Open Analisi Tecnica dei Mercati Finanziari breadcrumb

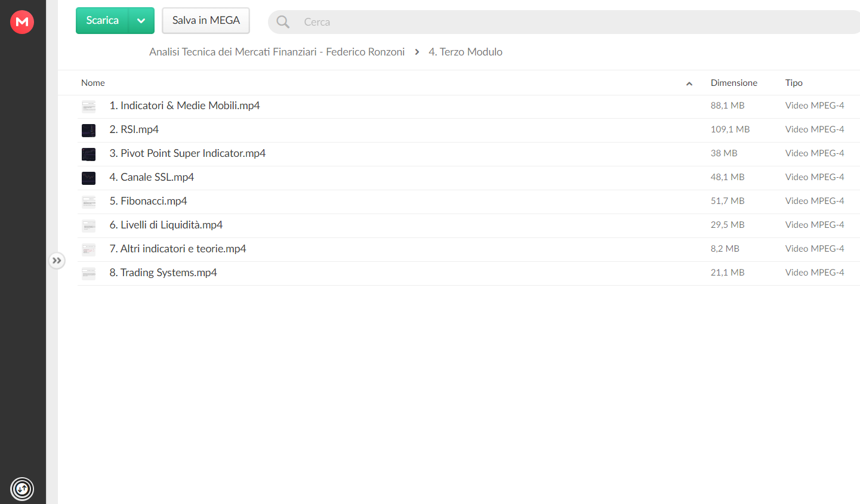[277, 52]
